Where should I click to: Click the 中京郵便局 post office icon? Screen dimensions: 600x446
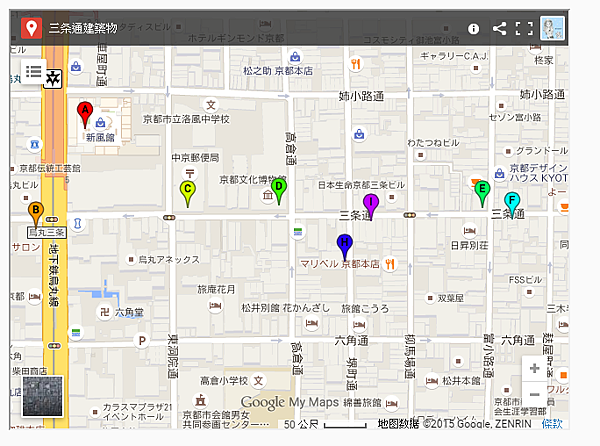pyautogui.click(x=190, y=174)
